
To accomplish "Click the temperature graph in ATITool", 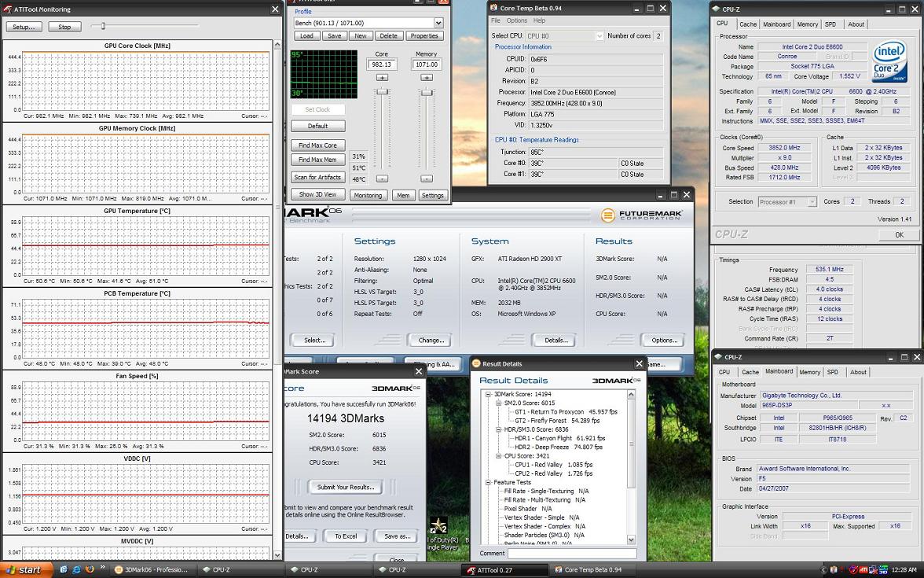I will [x=324, y=74].
